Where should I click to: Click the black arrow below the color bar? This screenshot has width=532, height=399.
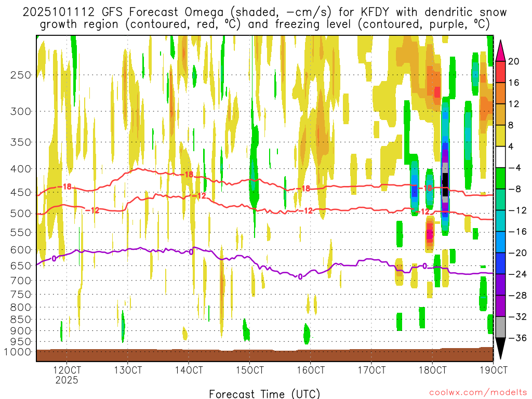[x=501, y=348]
